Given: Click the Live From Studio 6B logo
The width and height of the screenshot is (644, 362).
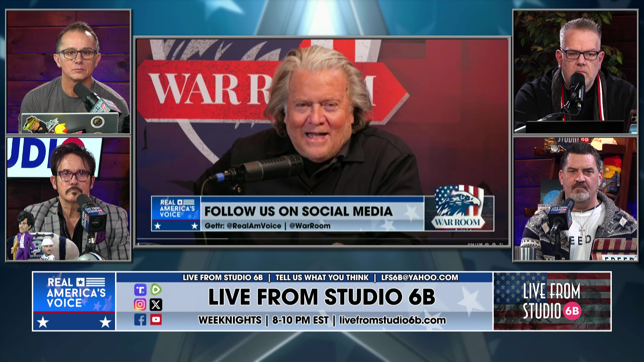Looking at the screenshot, I should click(x=552, y=301).
